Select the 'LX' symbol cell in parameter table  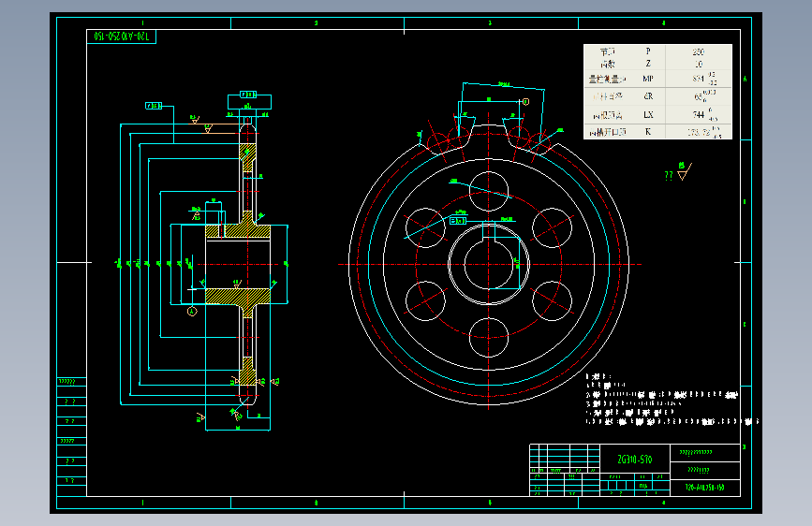pos(648,114)
